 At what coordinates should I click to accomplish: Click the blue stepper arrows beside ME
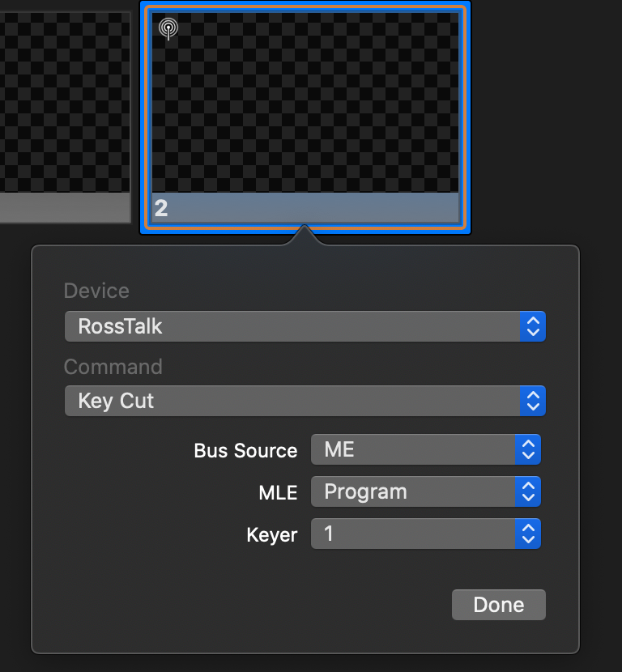click(x=528, y=449)
